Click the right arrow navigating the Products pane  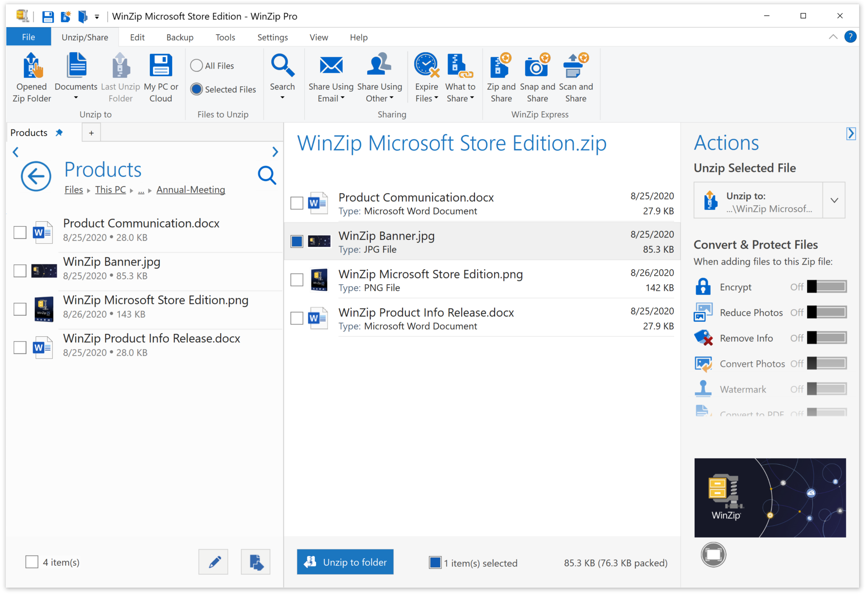coord(275,152)
